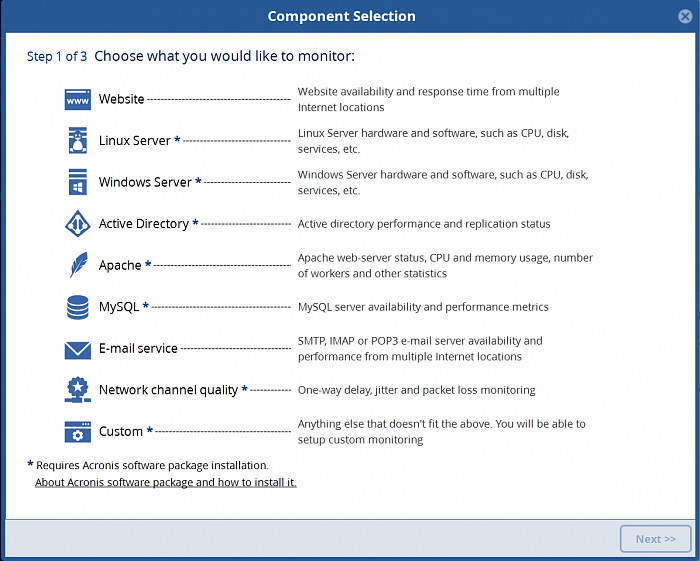This screenshot has height=561, width=700.
Task: Select the MySQL option label
Action: pyautogui.click(x=119, y=307)
